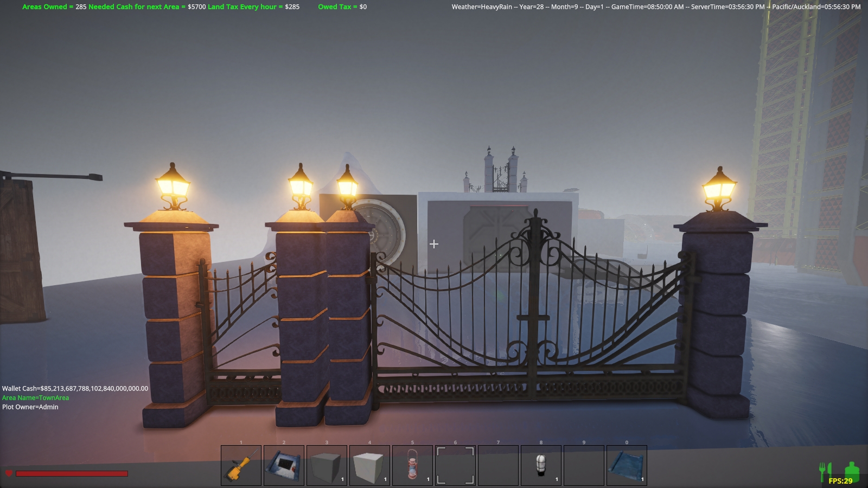
Task: Click the green water bottle thirst icon
Action: (x=852, y=470)
